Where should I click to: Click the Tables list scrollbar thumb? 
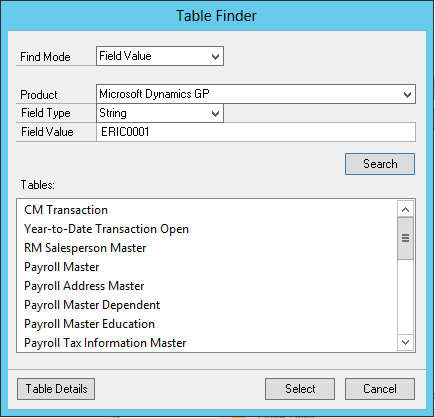[x=405, y=238]
